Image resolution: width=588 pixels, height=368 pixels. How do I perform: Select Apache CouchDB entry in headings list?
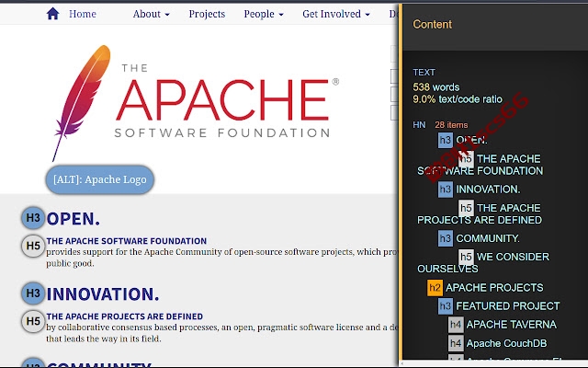coord(506,343)
